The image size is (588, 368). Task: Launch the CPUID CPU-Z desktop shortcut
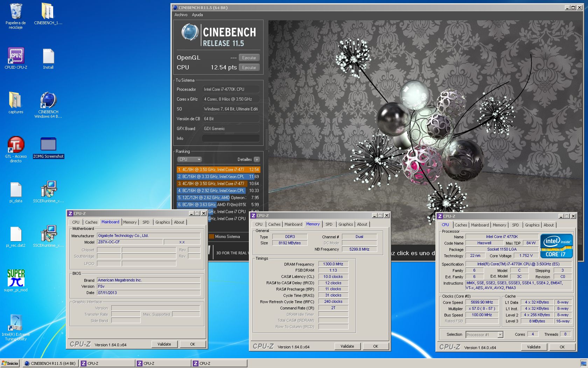tap(16, 58)
